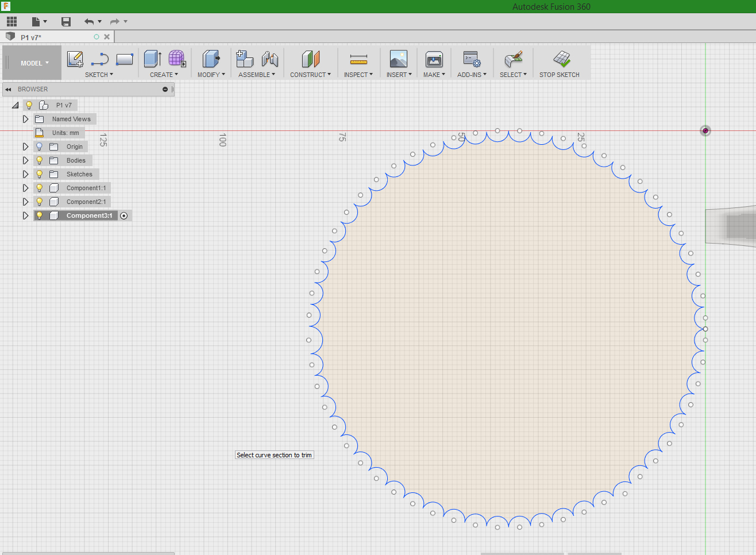Image resolution: width=756 pixels, height=555 pixels.
Task: Toggle visibility bulb of Origin
Action: point(40,147)
